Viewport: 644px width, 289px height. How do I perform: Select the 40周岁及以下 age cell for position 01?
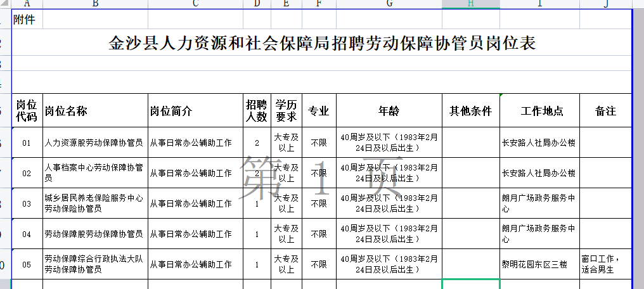pos(389,143)
